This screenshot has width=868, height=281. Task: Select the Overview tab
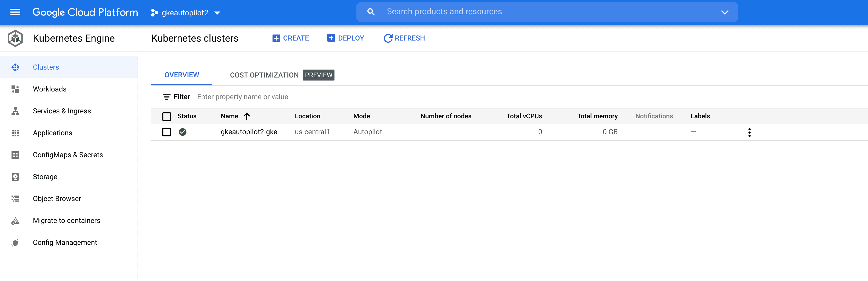click(181, 75)
